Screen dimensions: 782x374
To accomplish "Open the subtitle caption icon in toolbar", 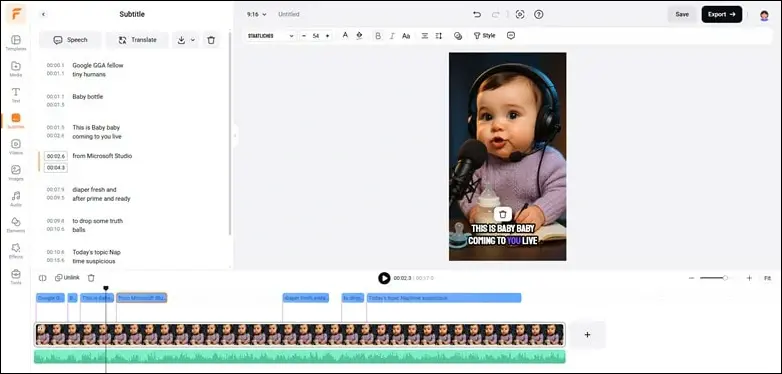I will (x=511, y=35).
